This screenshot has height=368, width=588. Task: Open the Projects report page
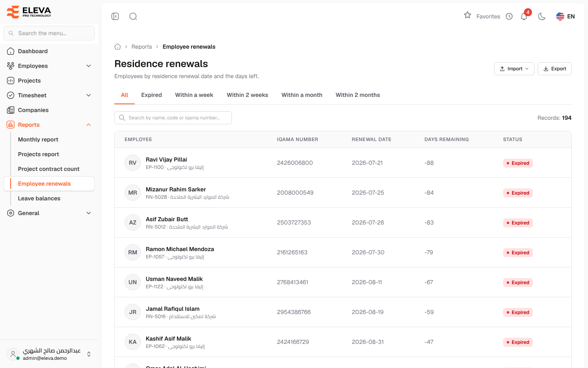pos(38,154)
